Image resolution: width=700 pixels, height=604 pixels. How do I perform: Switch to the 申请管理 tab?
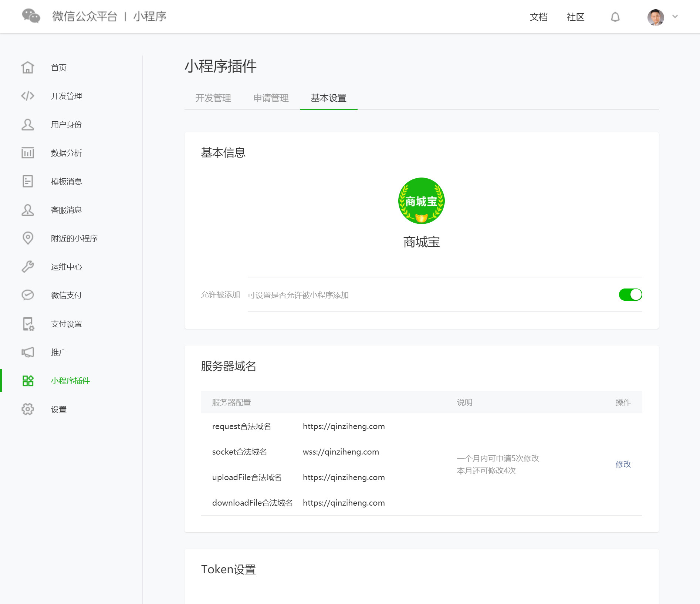[271, 98]
